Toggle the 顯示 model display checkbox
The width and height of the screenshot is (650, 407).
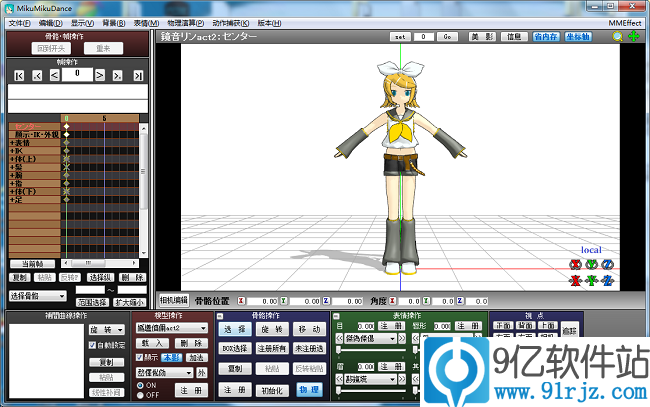[138, 356]
